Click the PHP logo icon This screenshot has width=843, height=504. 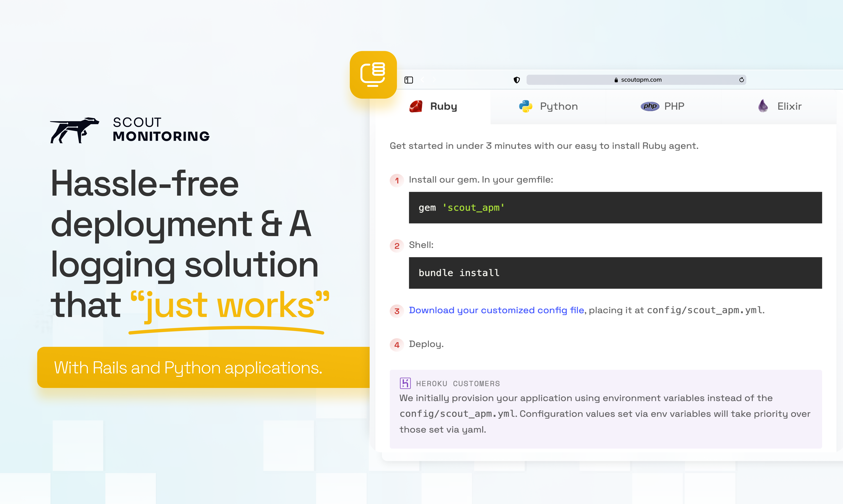click(x=650, y=106)
